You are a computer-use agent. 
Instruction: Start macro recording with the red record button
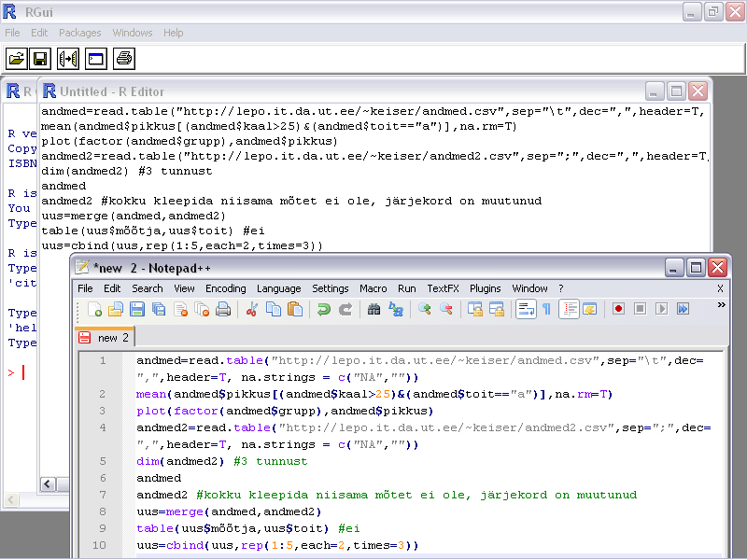pos(618,309)
